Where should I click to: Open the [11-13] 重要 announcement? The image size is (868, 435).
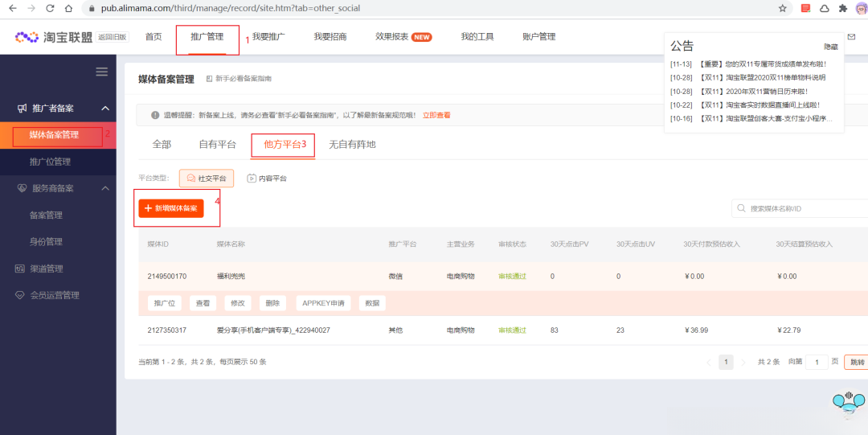click(x=748, y=64)
